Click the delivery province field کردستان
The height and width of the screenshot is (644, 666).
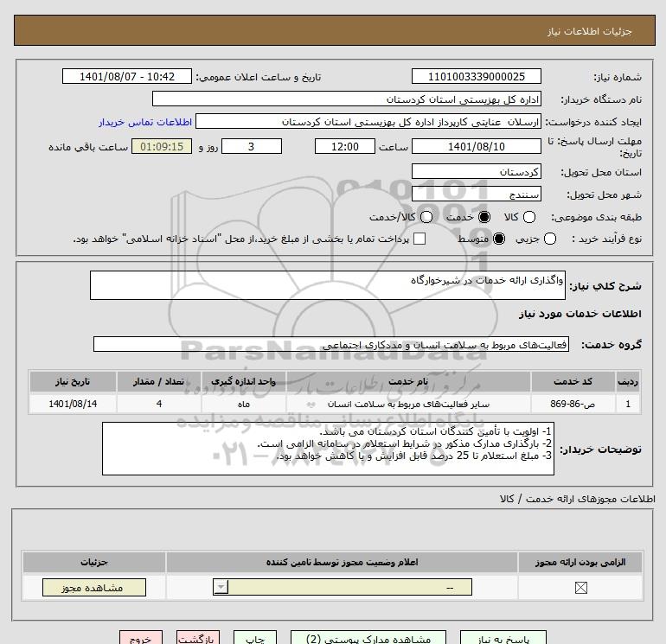coord(476,171)
